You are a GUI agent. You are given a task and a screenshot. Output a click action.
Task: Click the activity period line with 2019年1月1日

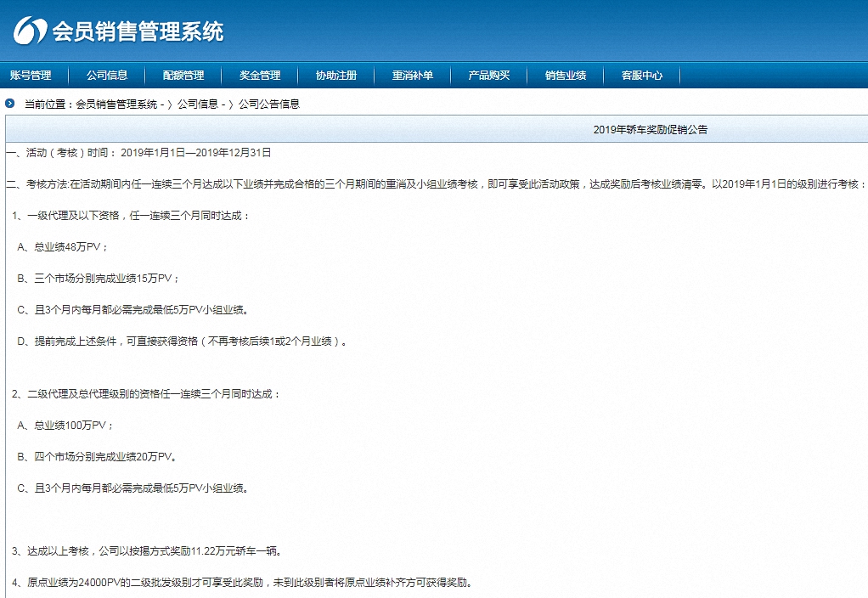point(138,153)
